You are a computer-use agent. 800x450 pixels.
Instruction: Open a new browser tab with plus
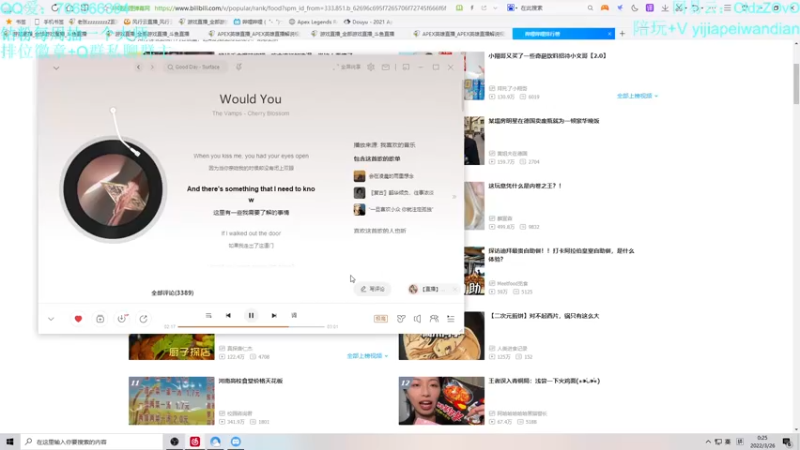[622, 34]
